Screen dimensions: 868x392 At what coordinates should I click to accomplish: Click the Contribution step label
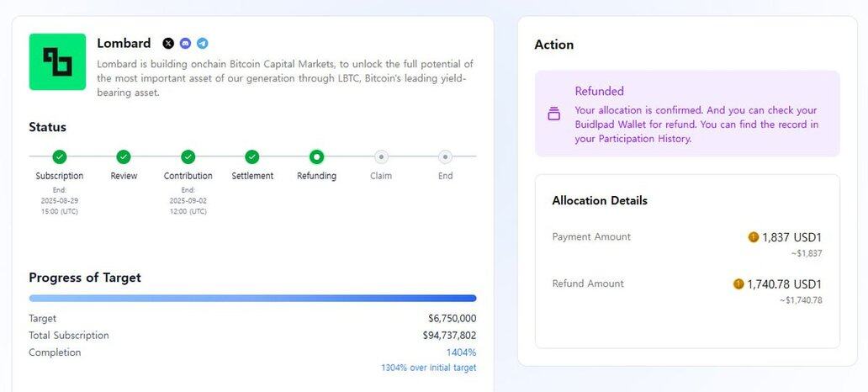point(188,176)
